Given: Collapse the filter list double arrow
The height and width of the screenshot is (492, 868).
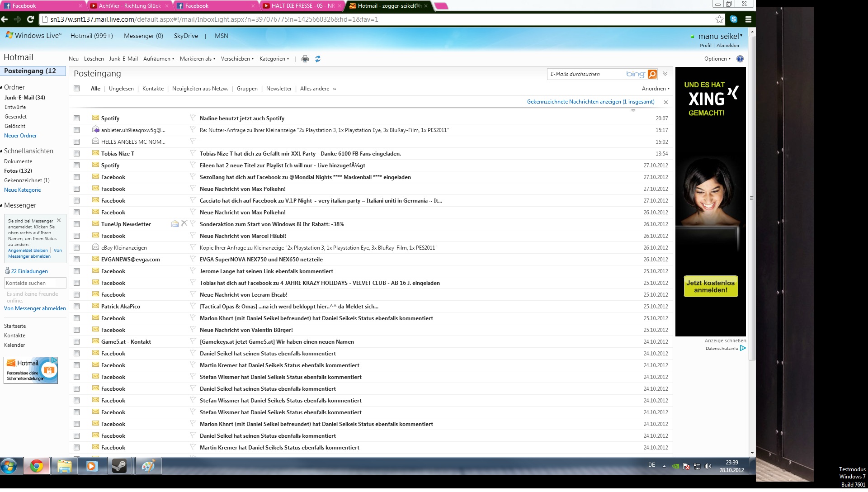Looking at the screenshot, I should click(335, 89).
